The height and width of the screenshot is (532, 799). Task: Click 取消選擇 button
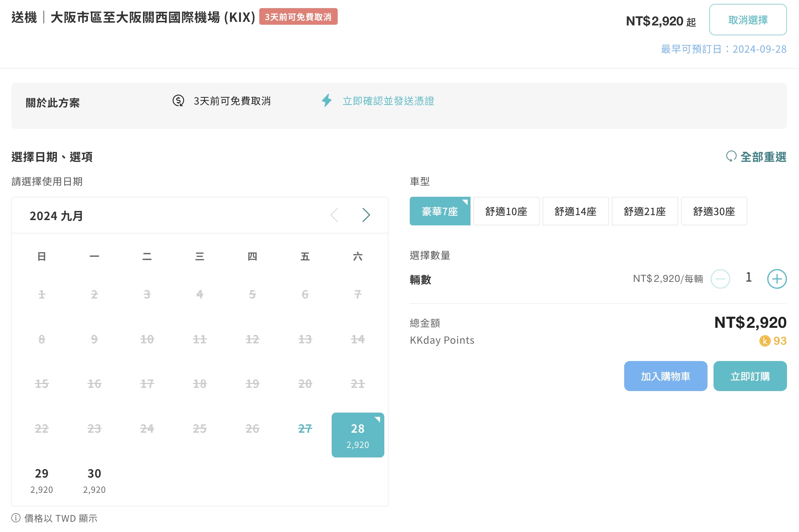tap(748, 20)
